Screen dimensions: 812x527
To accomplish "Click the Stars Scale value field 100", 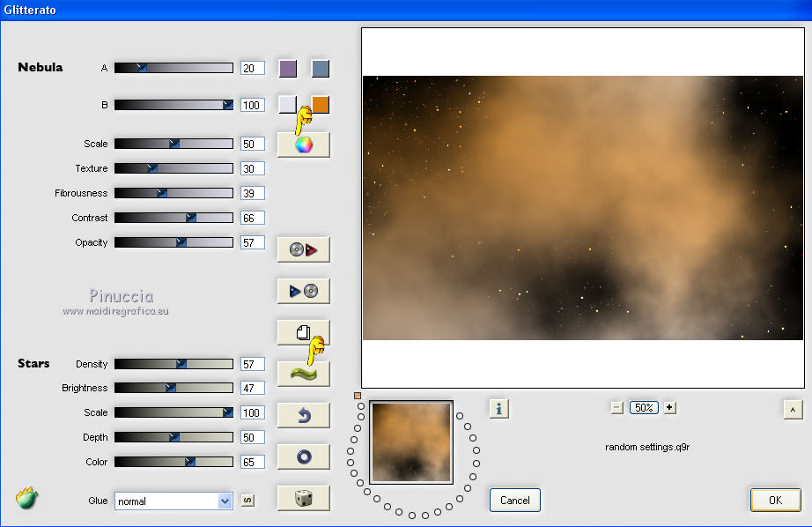I will [253, 412].
